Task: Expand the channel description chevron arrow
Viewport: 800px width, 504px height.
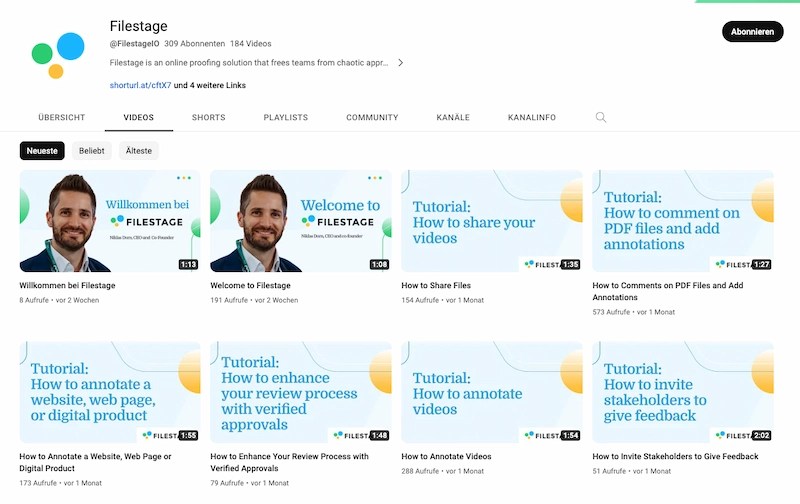Action: pos(401,63)
